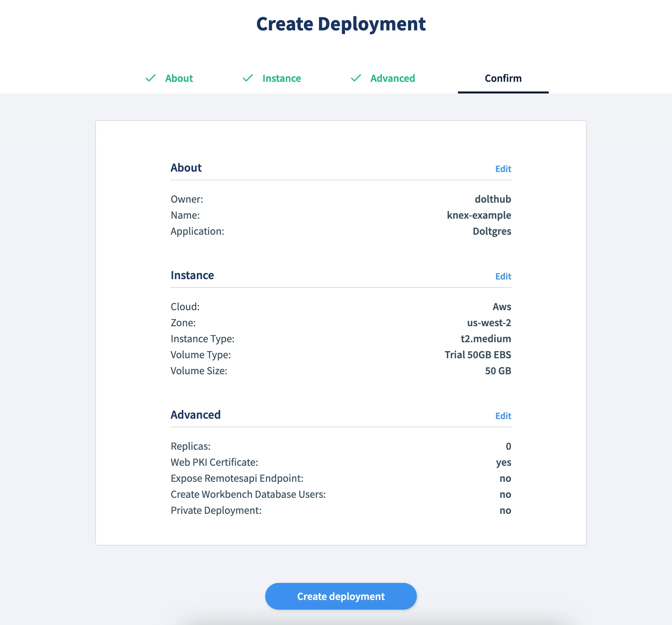Viewport: 672px width, 625px height.
Task: Click the checkmark icon next to About
Action: (x=151, y=78)
